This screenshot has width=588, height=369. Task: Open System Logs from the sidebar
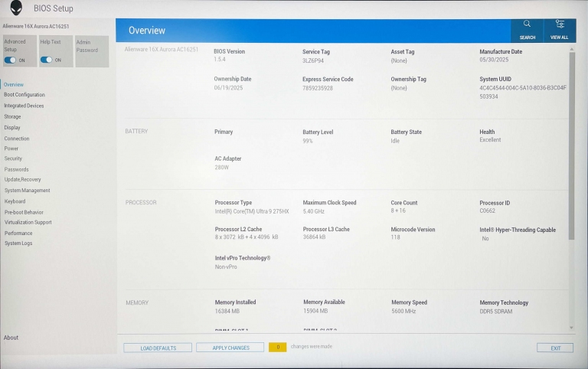point(18,243)
